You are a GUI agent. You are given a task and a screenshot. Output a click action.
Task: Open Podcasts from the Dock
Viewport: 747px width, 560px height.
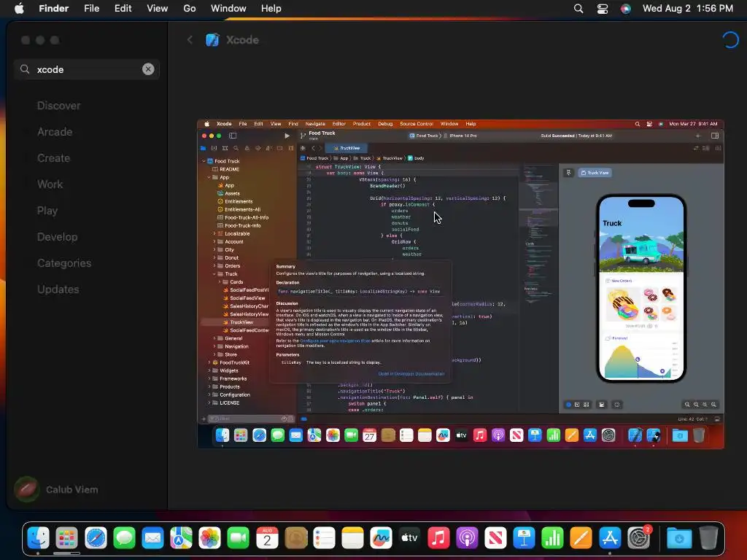pos(468,538)
